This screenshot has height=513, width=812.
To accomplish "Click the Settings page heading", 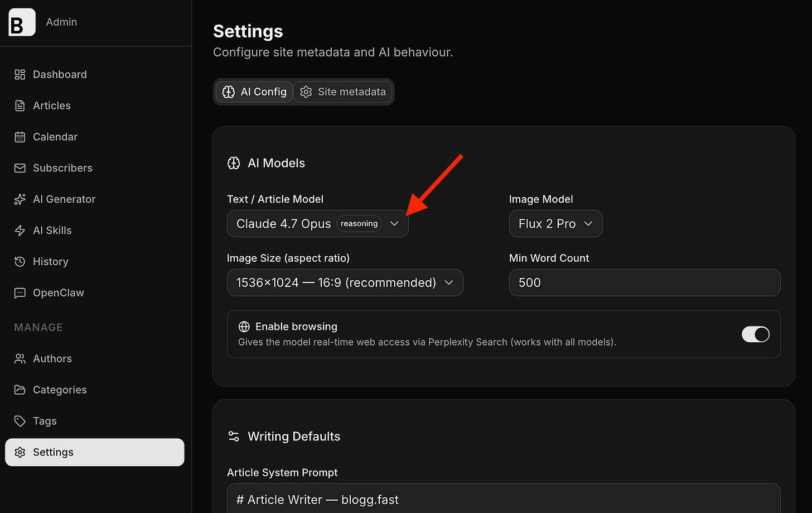I will 248,32.
